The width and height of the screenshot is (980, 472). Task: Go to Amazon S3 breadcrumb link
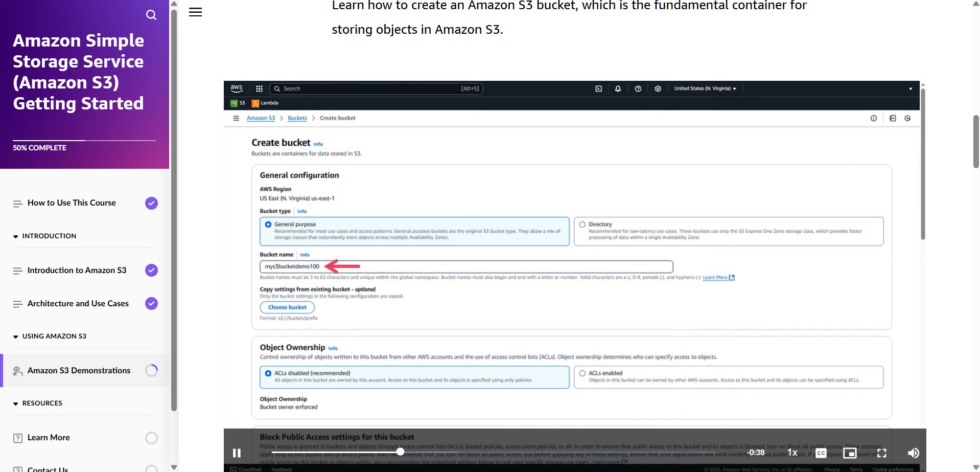[x=261, y=118]
